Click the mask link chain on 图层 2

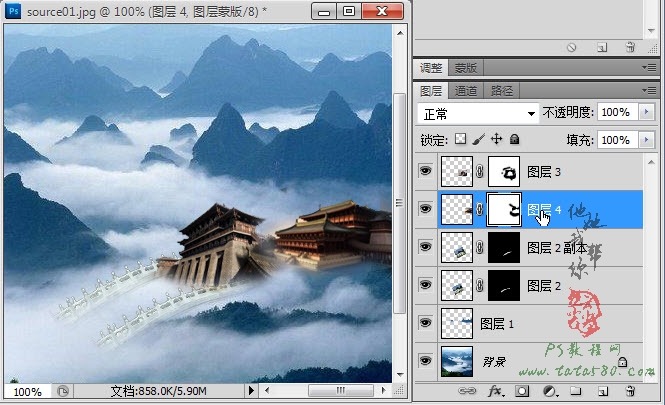pos(480,285)
